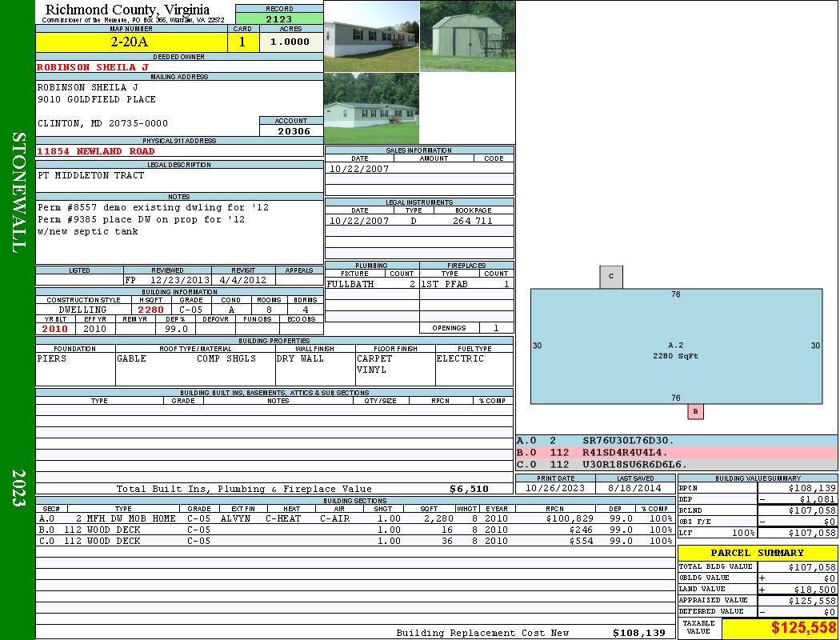
Task: Select the gray C section in sketch
Action: tap(611, 277)
